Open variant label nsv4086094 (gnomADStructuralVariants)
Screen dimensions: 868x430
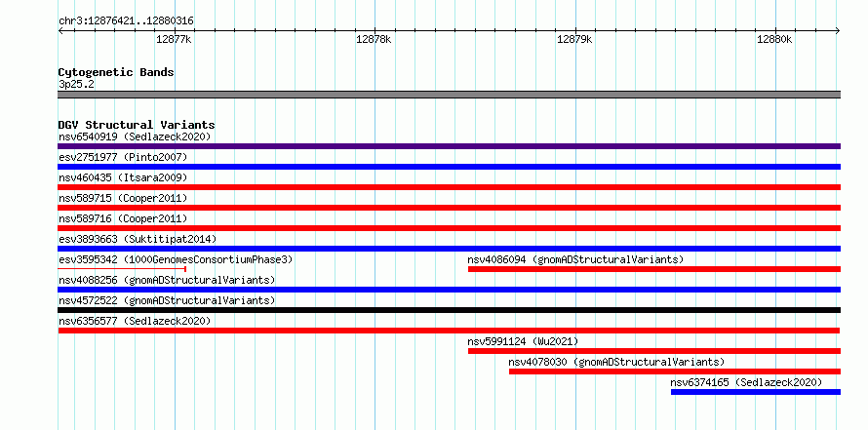click(575, 259)
